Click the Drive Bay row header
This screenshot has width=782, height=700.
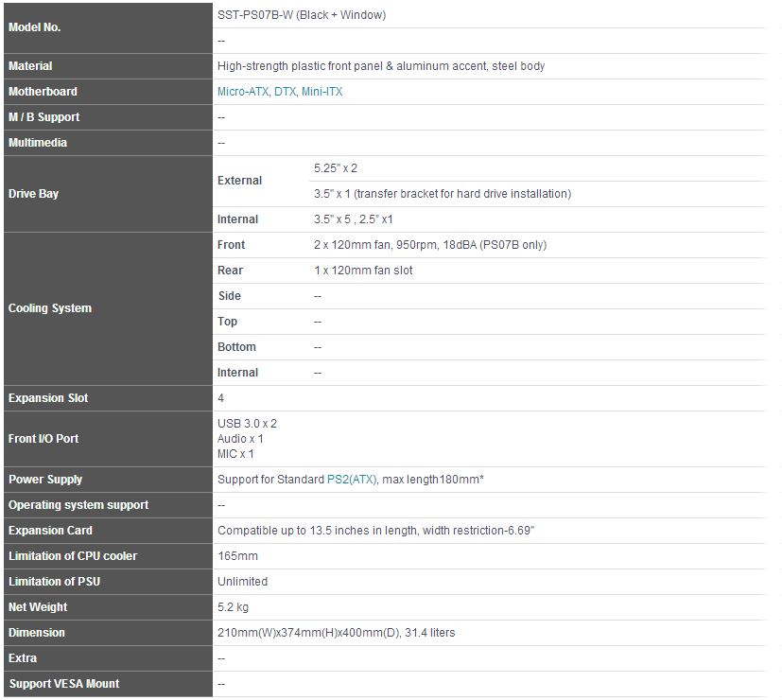coord(34,194)
